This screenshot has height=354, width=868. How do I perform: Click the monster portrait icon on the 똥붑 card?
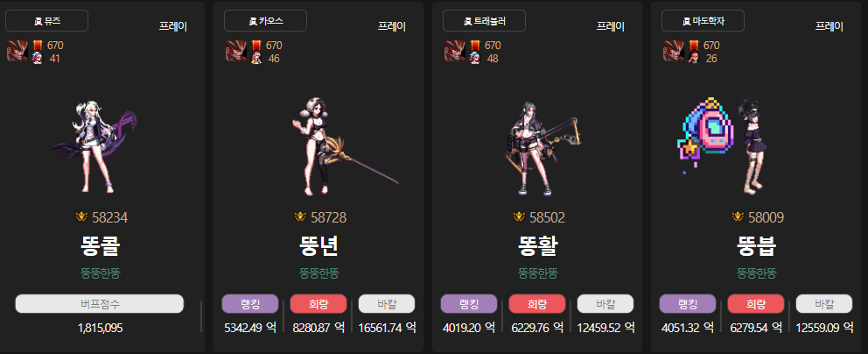coord(674,51)
